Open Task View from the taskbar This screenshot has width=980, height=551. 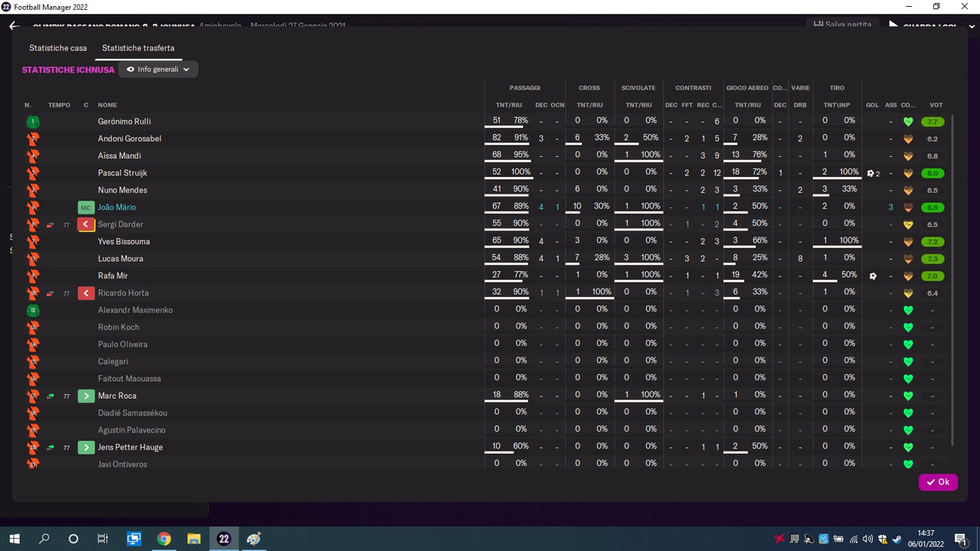click(103, 539)
